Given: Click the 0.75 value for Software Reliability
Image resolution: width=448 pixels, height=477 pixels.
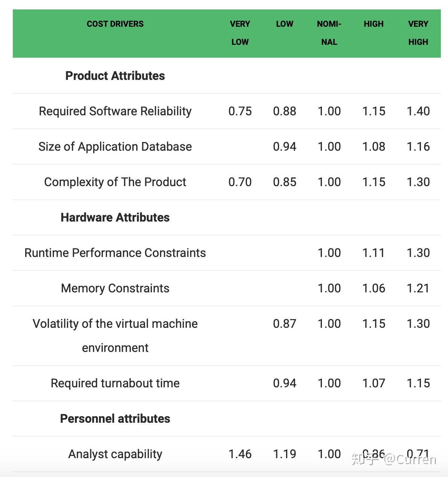Looking at the screenshot, I should pyautogui.click(x=240, y=111).
